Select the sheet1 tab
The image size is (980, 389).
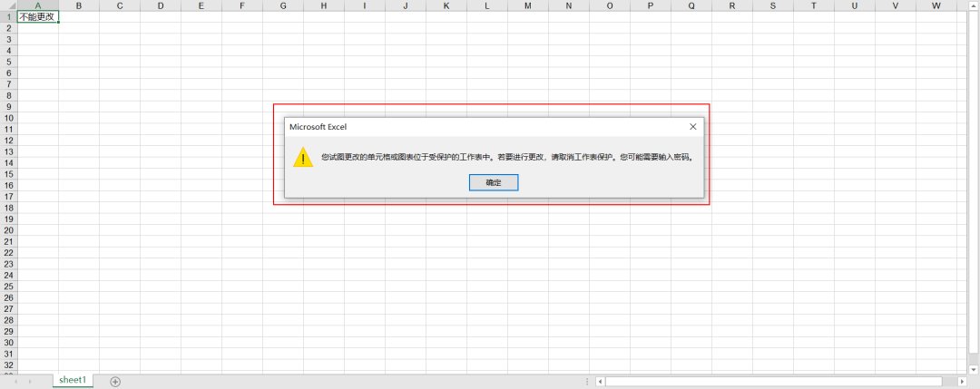pos(73,380)
